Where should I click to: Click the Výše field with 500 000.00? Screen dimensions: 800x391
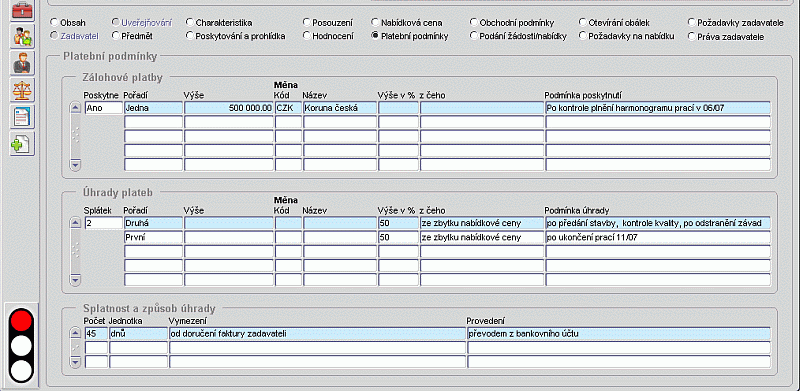tap(229, 108)
